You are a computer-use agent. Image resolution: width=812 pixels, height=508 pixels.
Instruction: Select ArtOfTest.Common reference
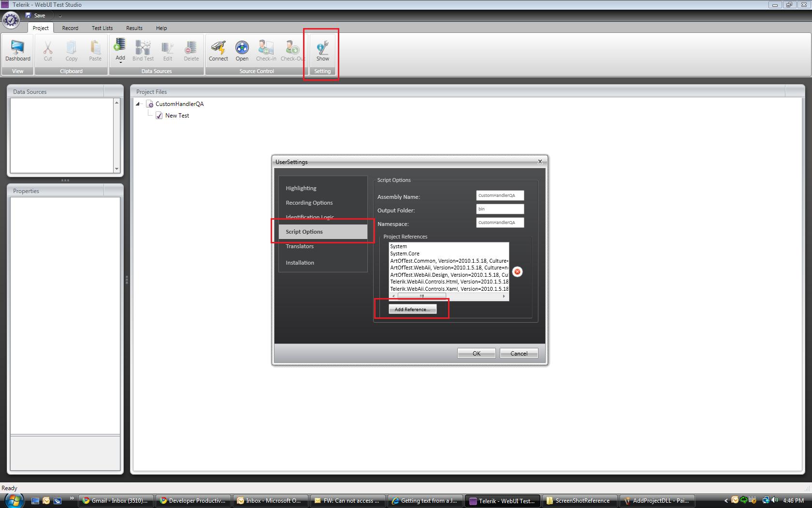[x=449, y=261]
